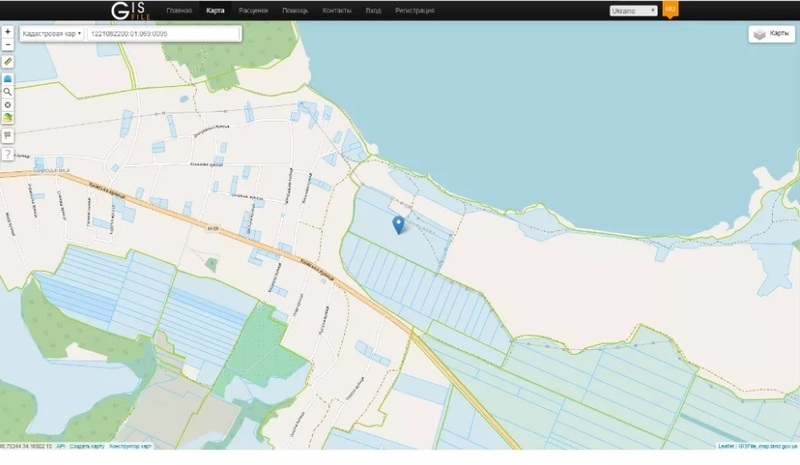Zoom in with the plus button
This screenshot has height=465, width=800.
coord(8,32)
